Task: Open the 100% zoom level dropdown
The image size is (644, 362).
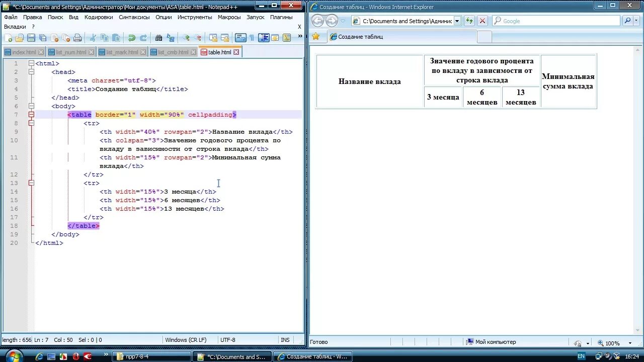Action: click(630, 343)
